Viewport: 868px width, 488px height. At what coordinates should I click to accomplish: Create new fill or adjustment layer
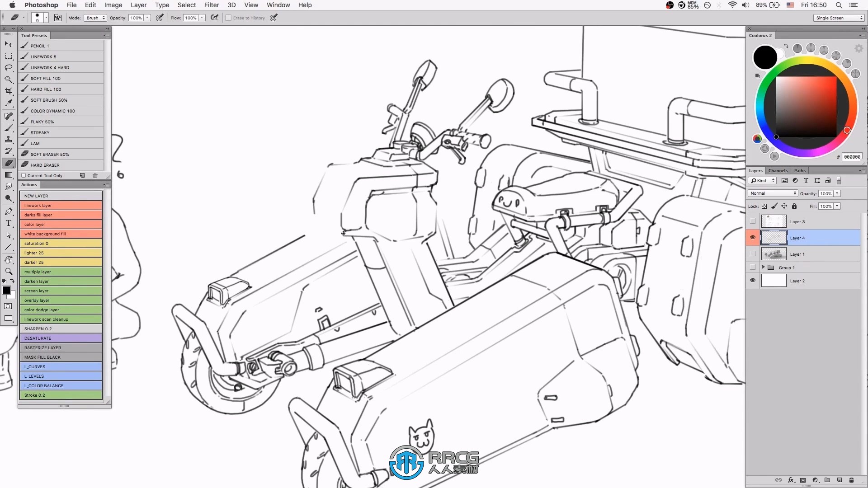pos(815,480)
